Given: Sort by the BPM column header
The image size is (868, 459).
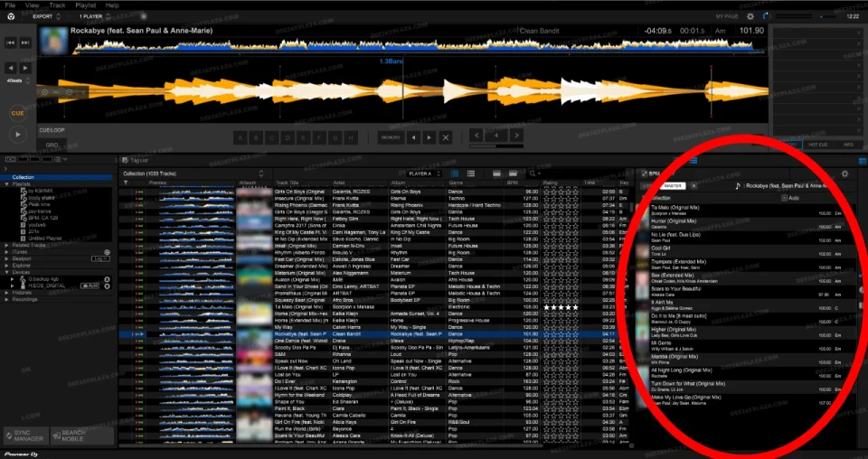Looking at the screenshot, I should (x=512, y=183).
